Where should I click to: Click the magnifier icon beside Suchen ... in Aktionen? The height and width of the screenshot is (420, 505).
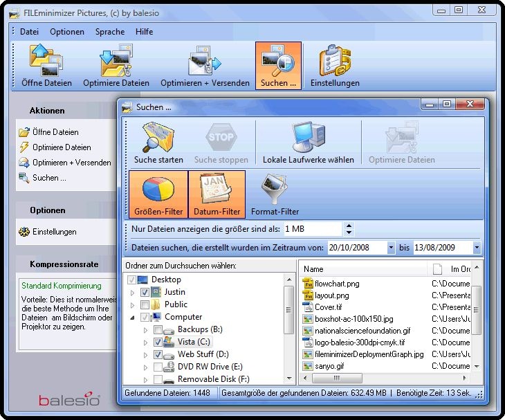(x=24, y=177)
